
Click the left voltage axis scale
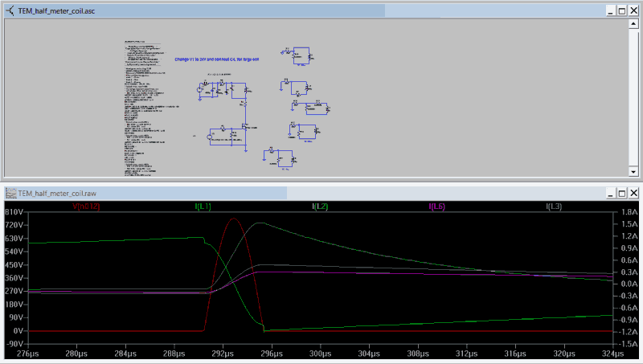pos(14,277)
